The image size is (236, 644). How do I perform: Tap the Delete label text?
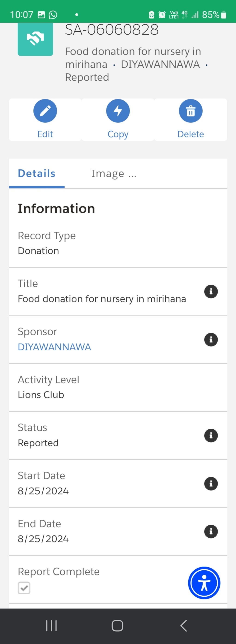(191, 134)
